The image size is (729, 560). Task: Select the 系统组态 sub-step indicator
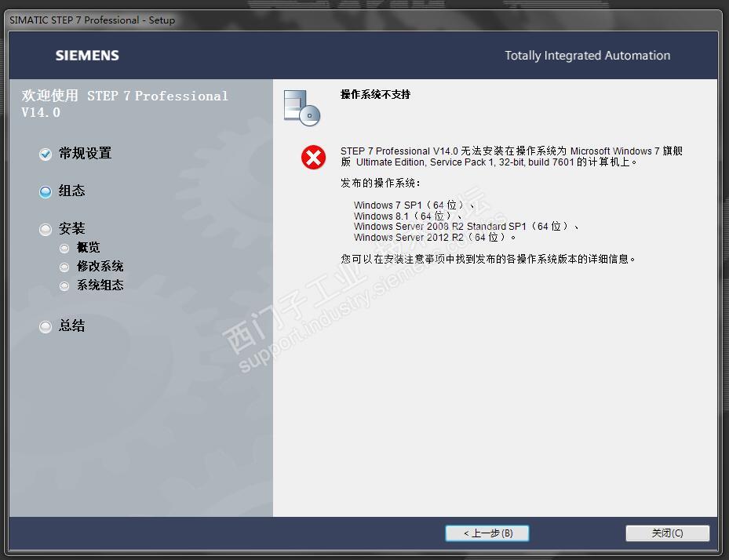pos(64,285)
